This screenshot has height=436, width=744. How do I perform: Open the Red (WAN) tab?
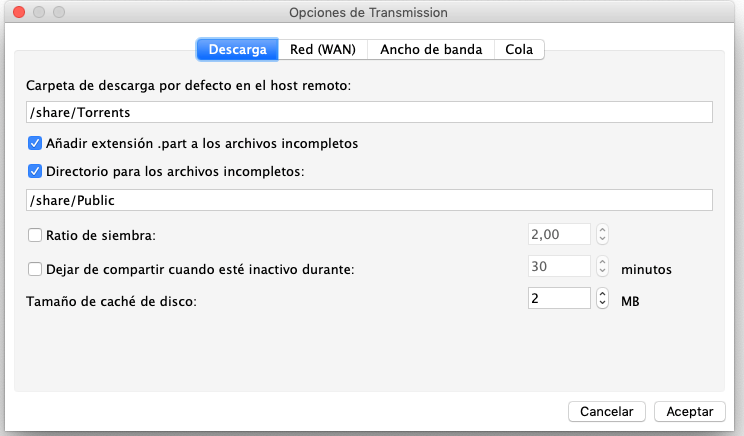(324, 49)
